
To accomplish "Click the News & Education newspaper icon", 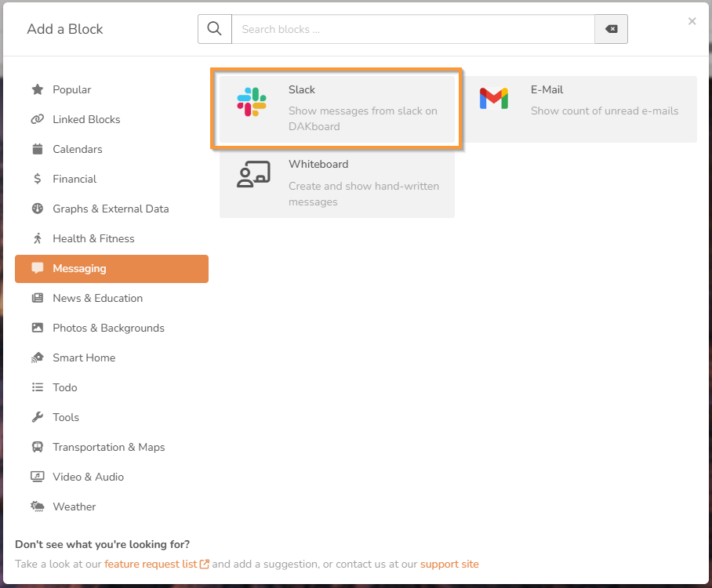I will pyautogui.click(x=38, y=298).
